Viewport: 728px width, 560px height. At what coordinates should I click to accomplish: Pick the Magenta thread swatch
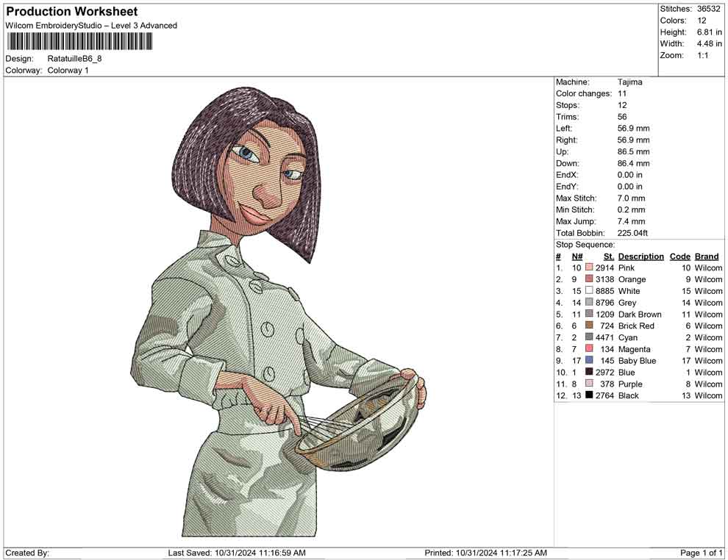pos(589,348)
